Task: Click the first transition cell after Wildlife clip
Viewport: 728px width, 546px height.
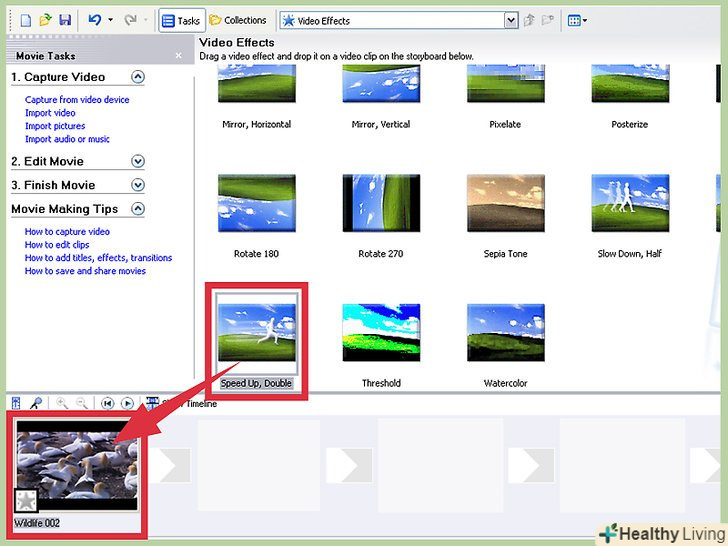Action: point(169,465)
